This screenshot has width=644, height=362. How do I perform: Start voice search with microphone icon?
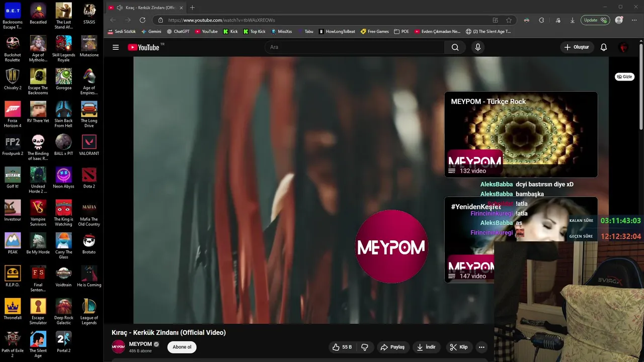click(477, 47)
